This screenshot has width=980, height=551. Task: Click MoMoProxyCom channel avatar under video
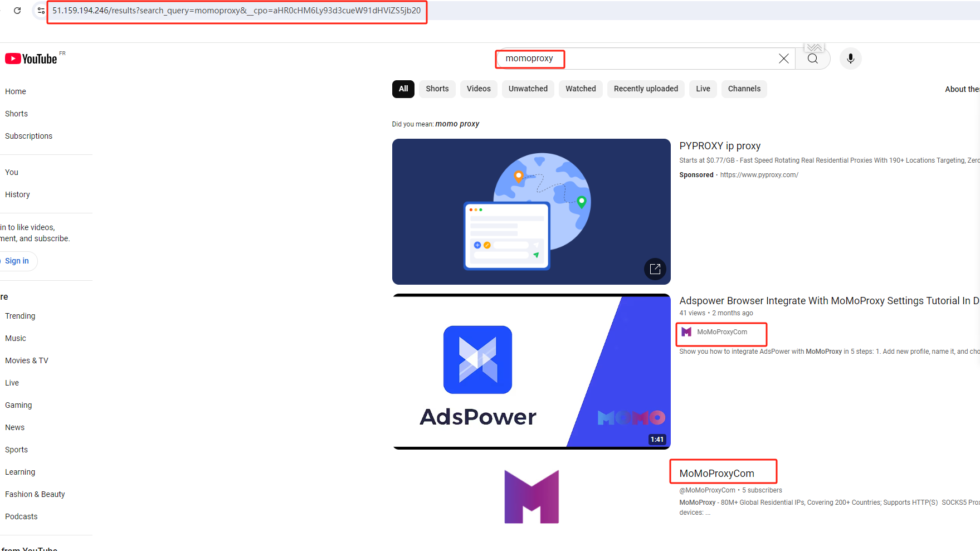686,332
